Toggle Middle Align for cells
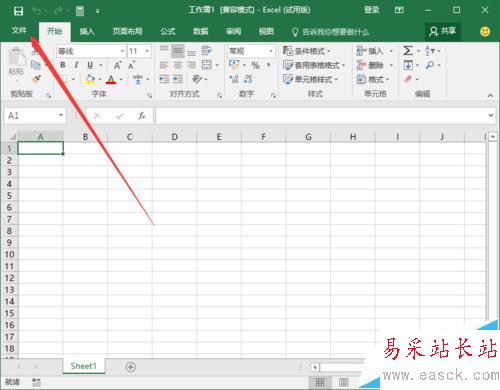This screenshot has width=500, height=390. pos(178,51)
